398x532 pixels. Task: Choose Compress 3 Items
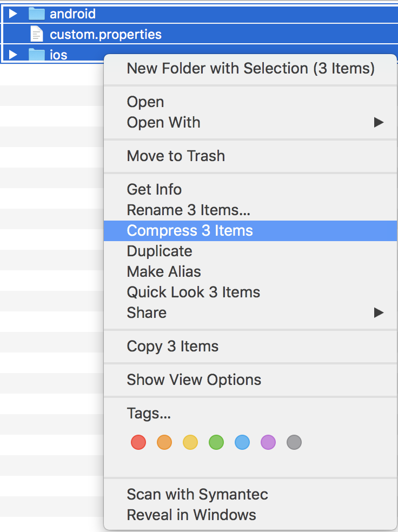point(250,231)
